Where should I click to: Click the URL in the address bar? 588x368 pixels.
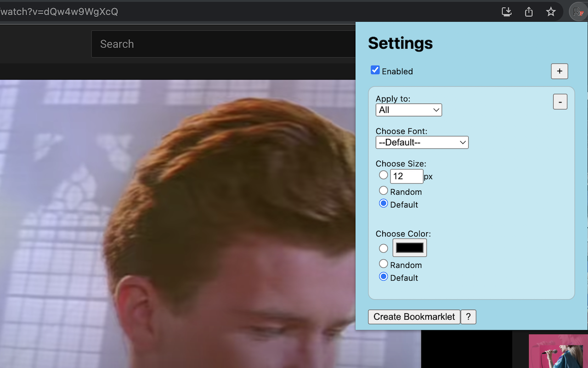click(x=59, y=12)
